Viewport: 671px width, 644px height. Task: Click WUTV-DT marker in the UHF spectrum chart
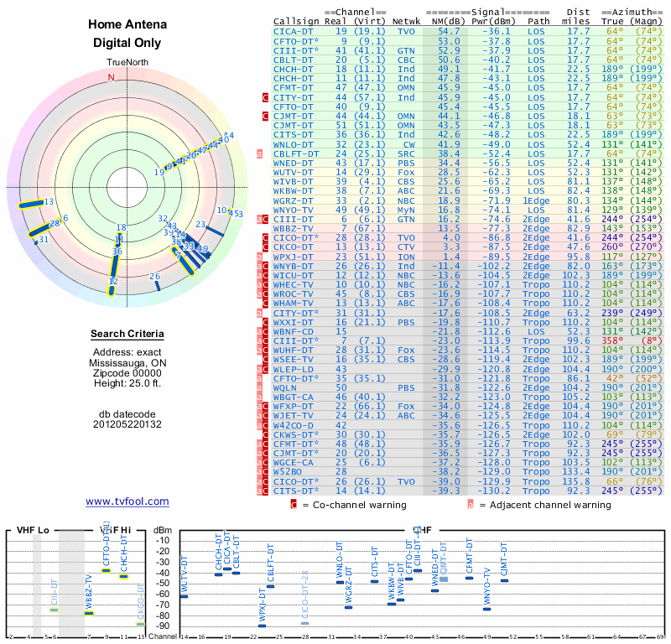pos(184,596)
